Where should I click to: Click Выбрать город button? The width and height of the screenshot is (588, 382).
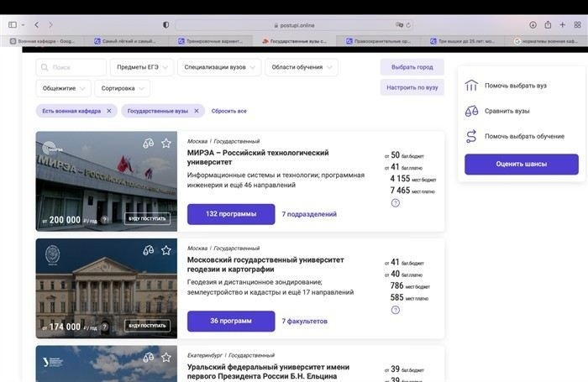(412, 67)
